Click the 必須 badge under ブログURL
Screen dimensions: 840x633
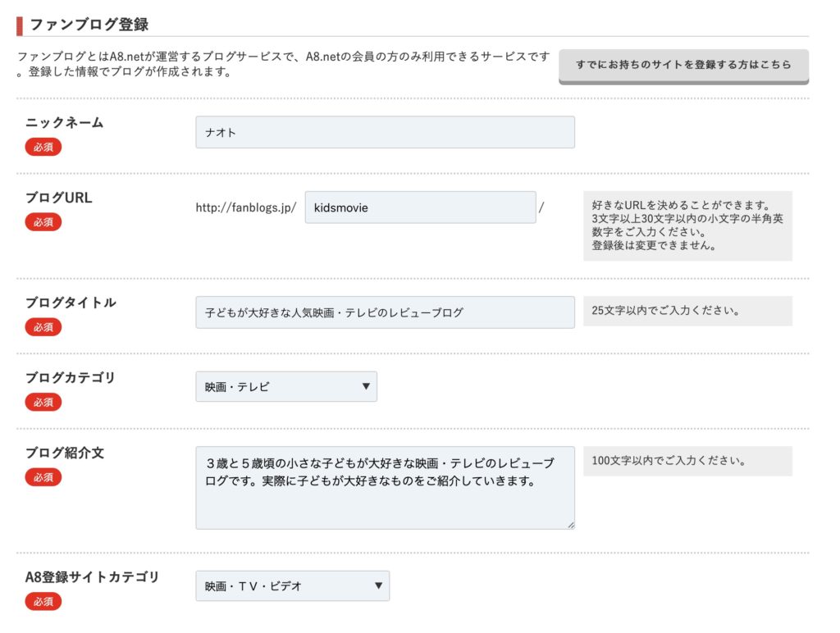point(43,221)
